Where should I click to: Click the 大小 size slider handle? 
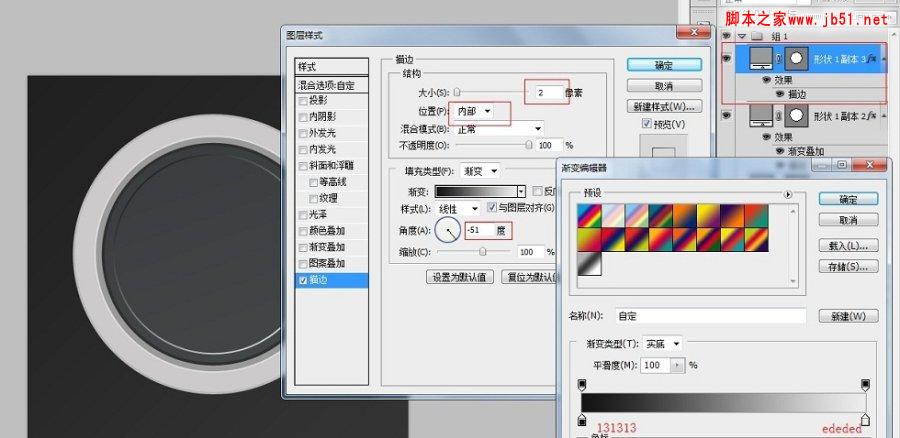457,92
